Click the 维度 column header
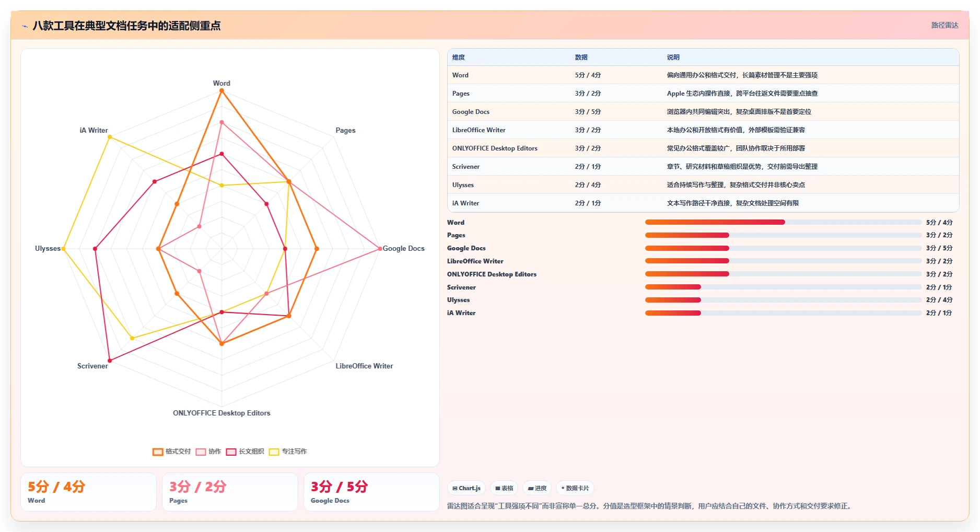 point(459,57)
